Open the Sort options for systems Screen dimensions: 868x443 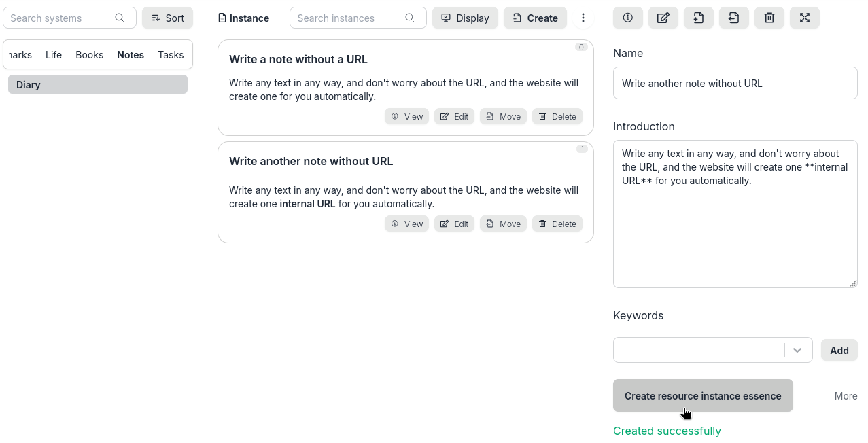(167, 18)
